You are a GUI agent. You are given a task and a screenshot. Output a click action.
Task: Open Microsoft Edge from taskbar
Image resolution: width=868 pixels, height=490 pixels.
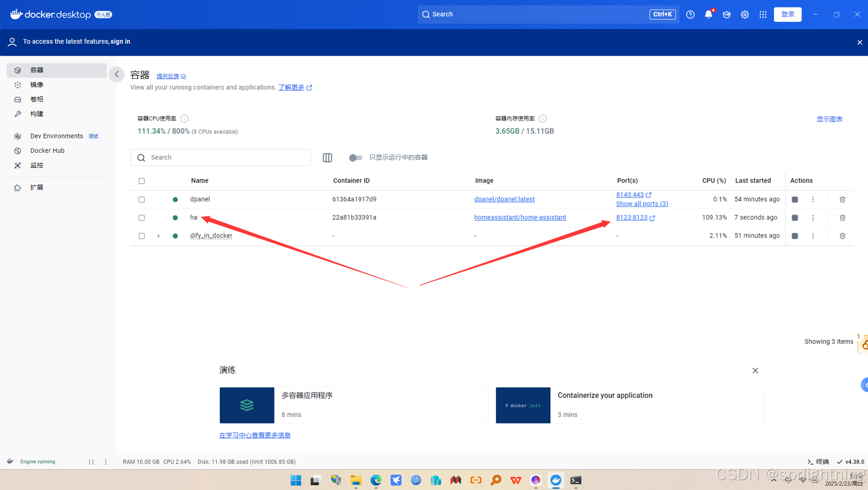click(376, 480)
